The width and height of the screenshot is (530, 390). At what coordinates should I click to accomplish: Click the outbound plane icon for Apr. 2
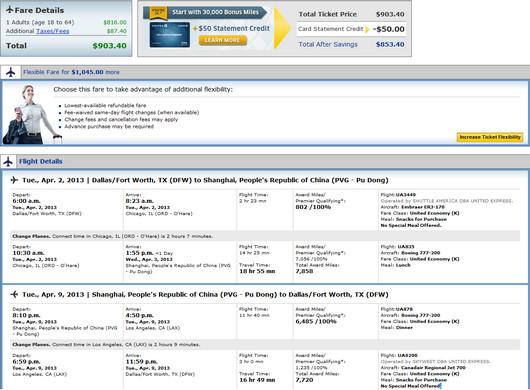pyautogui.click(x=14, y=180)
